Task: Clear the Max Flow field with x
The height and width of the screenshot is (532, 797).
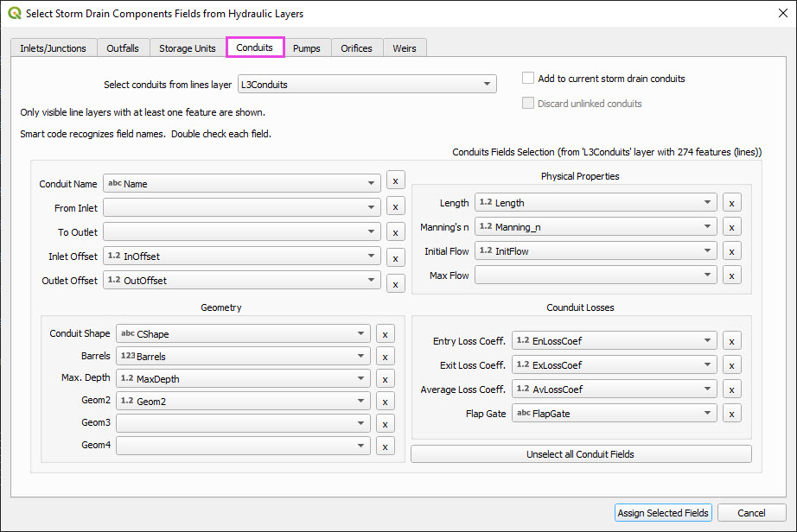Action: [731, 275]
